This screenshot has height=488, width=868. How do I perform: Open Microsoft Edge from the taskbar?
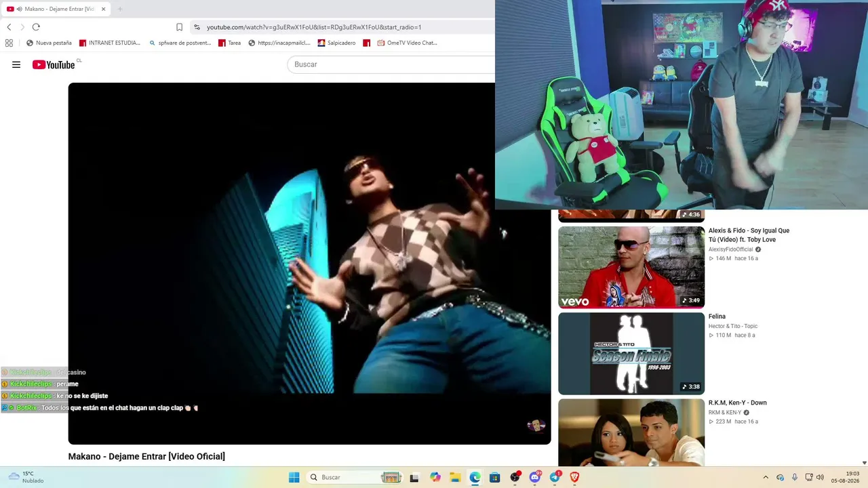475,477
